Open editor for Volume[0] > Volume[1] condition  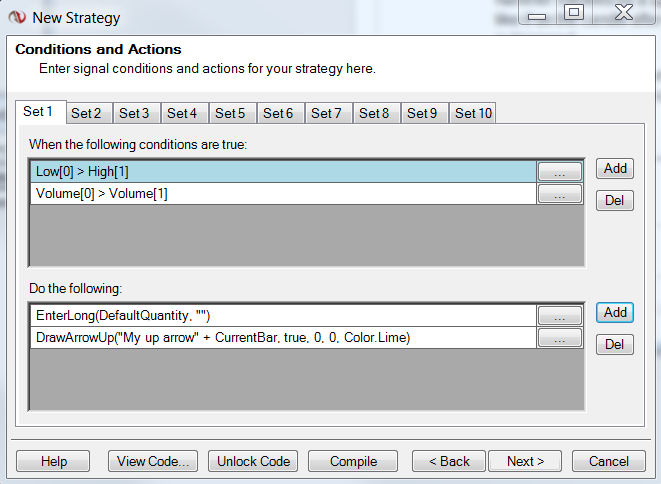point(559,194)
